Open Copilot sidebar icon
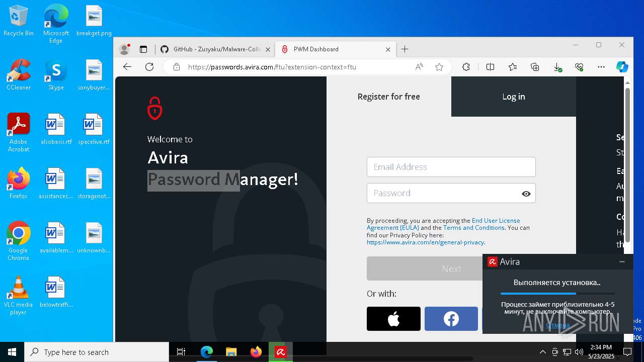 point(622,67)
